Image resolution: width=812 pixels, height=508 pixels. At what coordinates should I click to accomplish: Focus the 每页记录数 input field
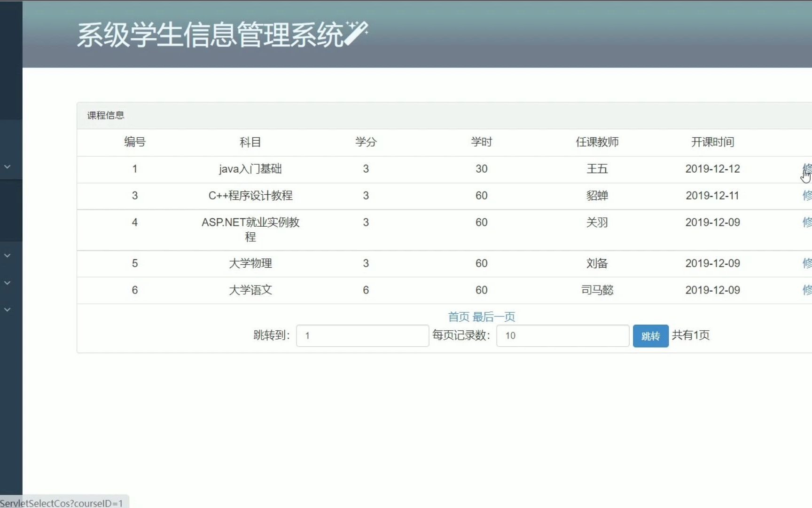562,335
